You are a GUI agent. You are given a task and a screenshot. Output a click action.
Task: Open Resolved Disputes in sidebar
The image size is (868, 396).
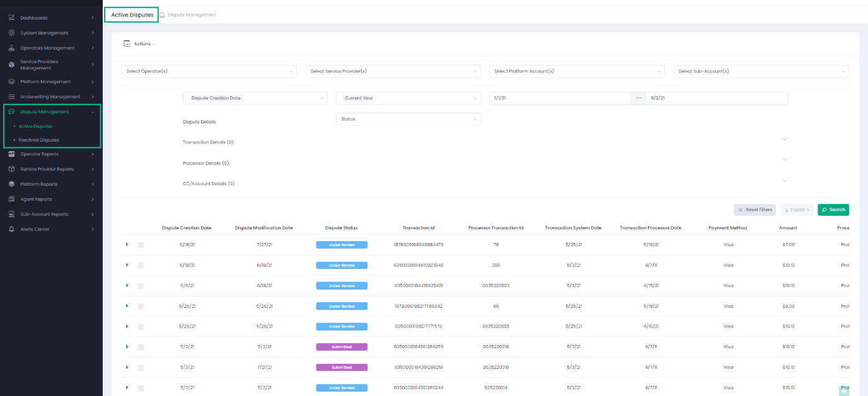click(39, 140)
